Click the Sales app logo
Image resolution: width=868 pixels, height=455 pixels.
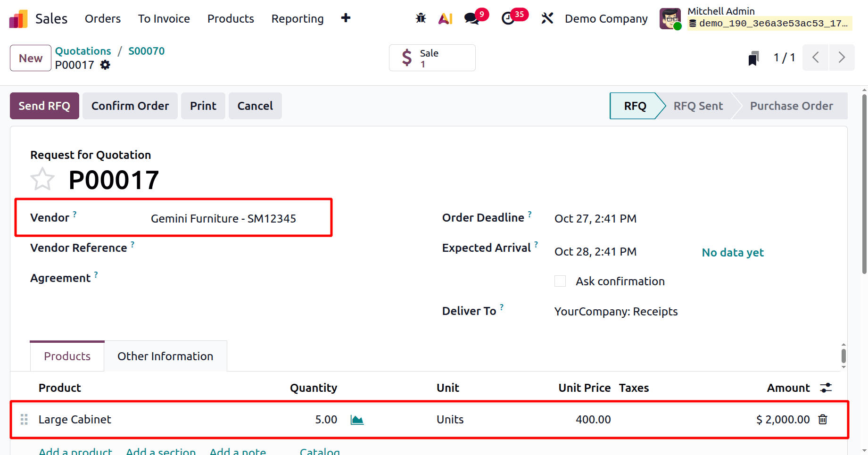tap(18, 18)
